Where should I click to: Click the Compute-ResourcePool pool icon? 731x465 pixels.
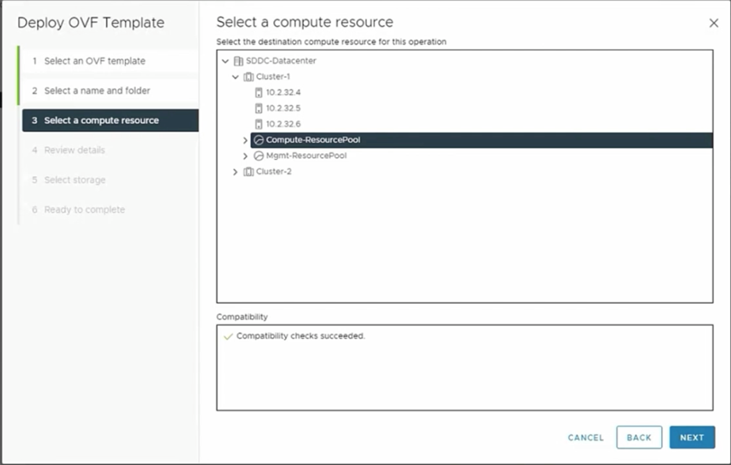click(258, 140)
